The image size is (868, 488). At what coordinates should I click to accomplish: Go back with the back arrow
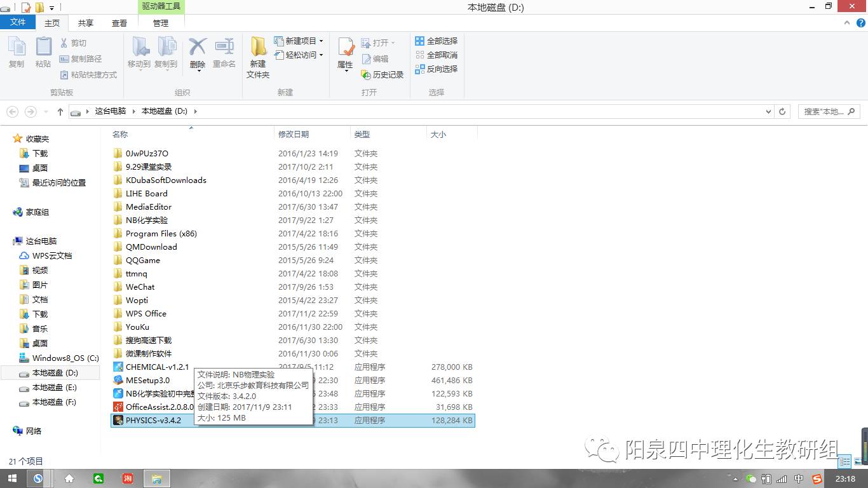coord(12,111)
